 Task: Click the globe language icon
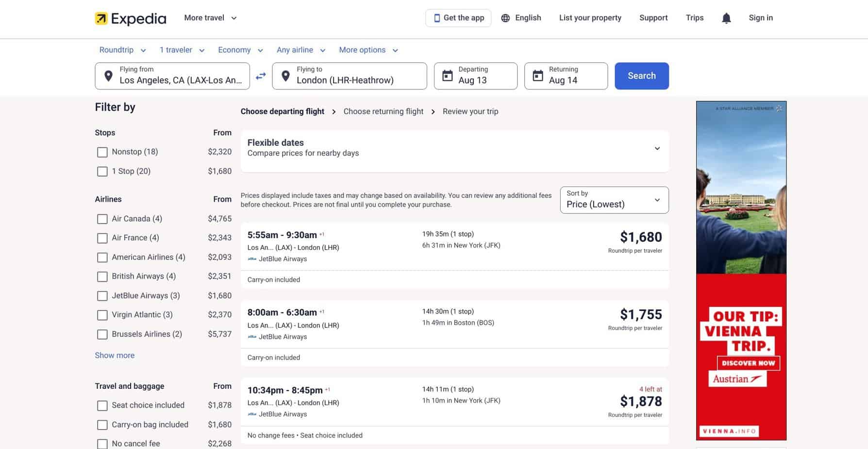click(505, 18)
